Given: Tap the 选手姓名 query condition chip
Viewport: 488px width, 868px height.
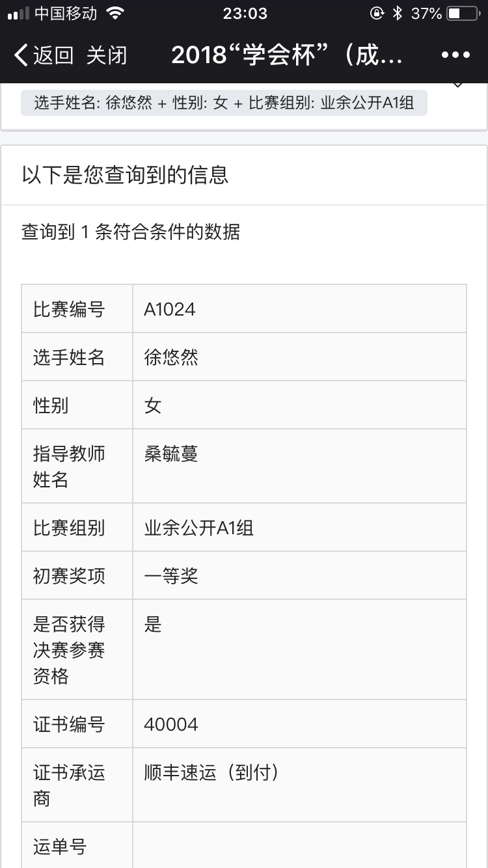Looking at the screenshot, I should point(224,103).
